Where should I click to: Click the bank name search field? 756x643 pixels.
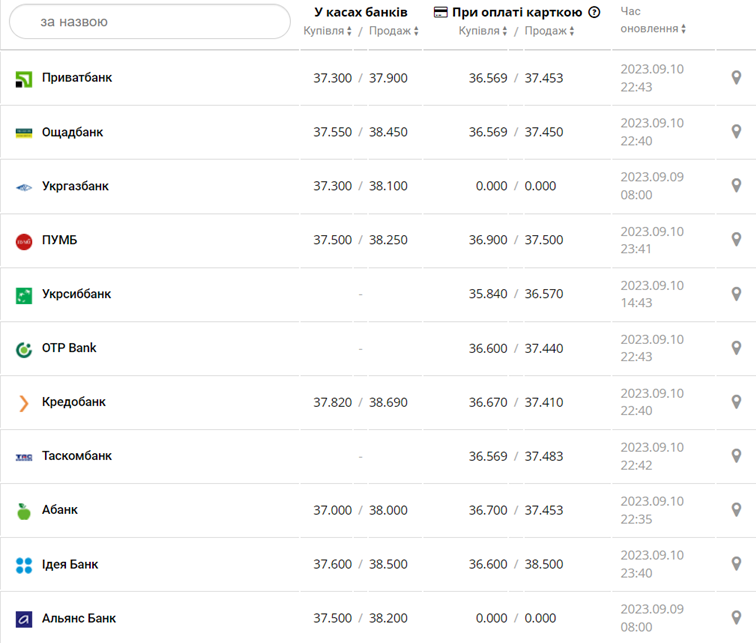coord(150,21)
